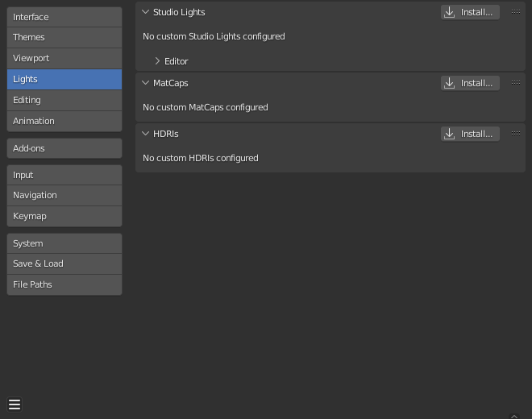532x419 pixels.
Task: Install a custom Studio Light
Action: tap(470, 12)
